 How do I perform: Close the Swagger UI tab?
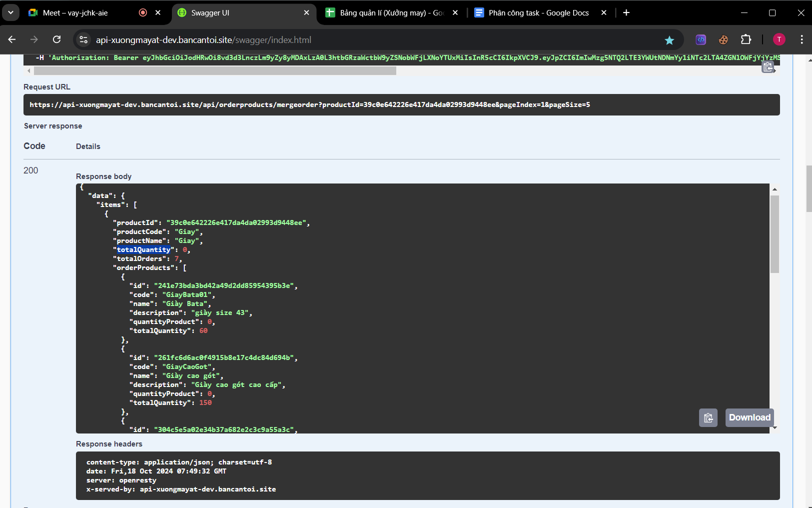[x=306, y=13]
